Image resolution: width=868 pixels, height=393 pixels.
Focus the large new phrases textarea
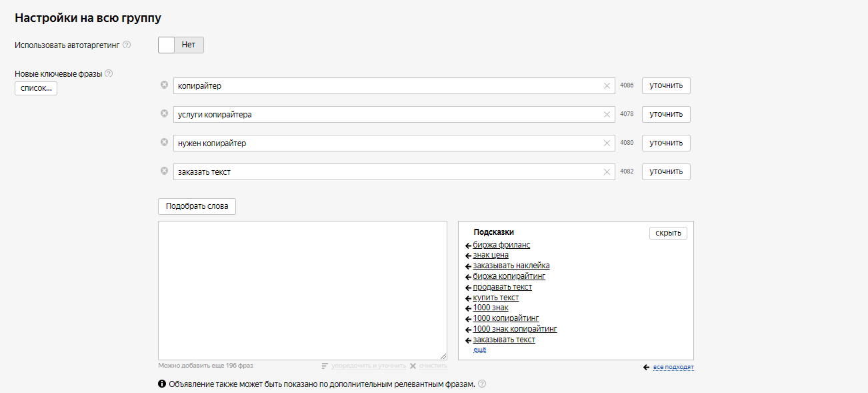(x=302, y=290)
